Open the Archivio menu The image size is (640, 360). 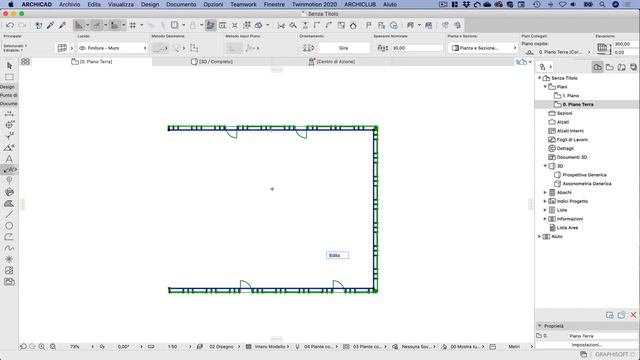tap(69, 4)
